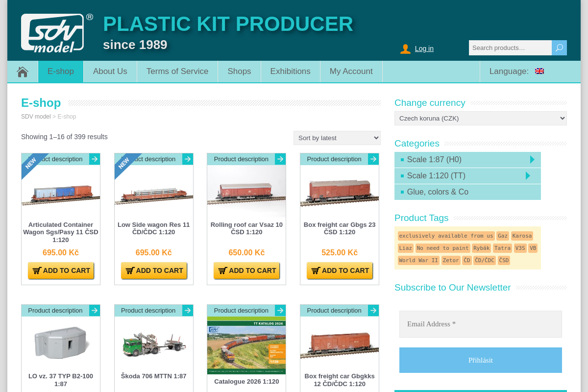
Task: Click the V3S product tag
Action: click(520, 248)
